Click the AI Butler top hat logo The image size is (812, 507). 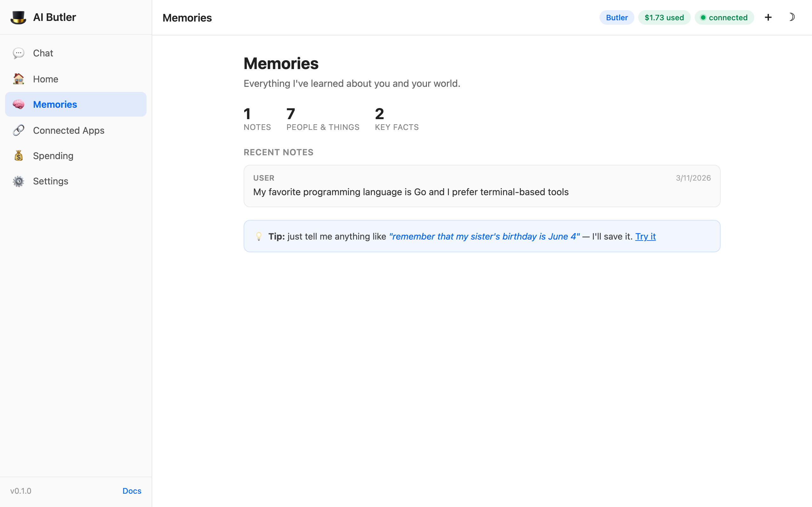pos(19,17)
